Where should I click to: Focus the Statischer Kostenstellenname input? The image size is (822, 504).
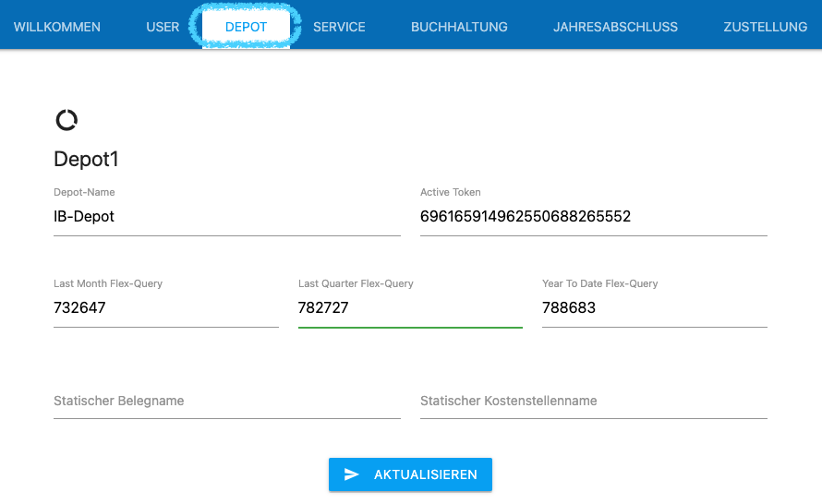coord(594,401)
